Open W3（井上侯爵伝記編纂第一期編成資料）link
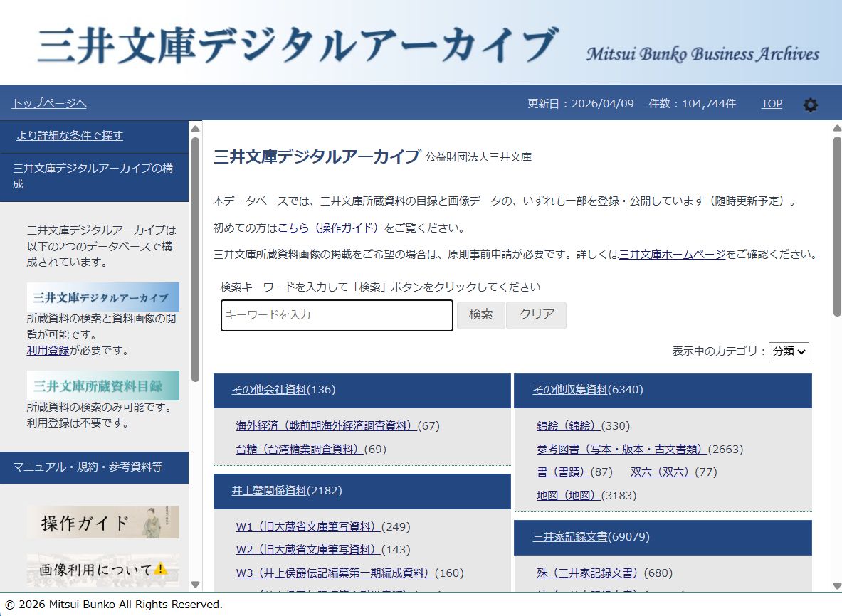Screen dimensions: 842x616 [335, 573]
